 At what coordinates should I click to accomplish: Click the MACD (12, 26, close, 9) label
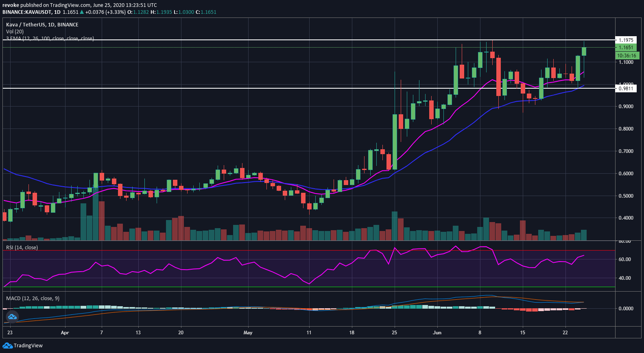coord(33,298)
